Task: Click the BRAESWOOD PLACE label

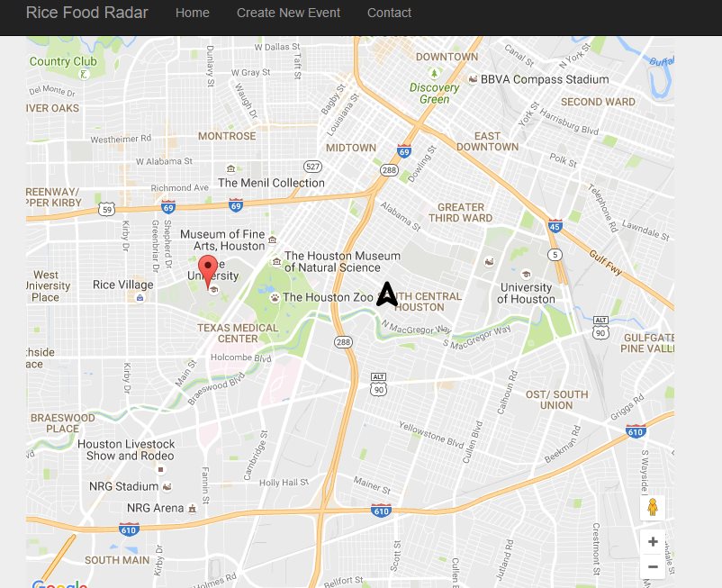Action: tap(63, 423)
